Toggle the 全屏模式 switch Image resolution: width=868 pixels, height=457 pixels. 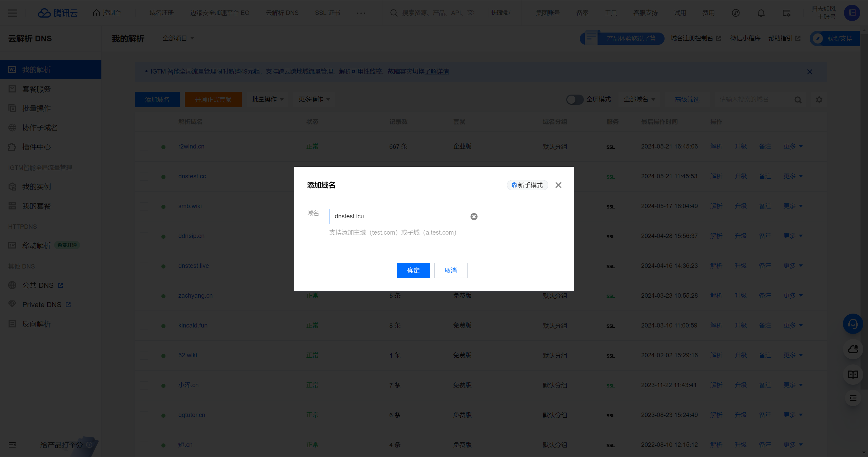pos(574,100)
